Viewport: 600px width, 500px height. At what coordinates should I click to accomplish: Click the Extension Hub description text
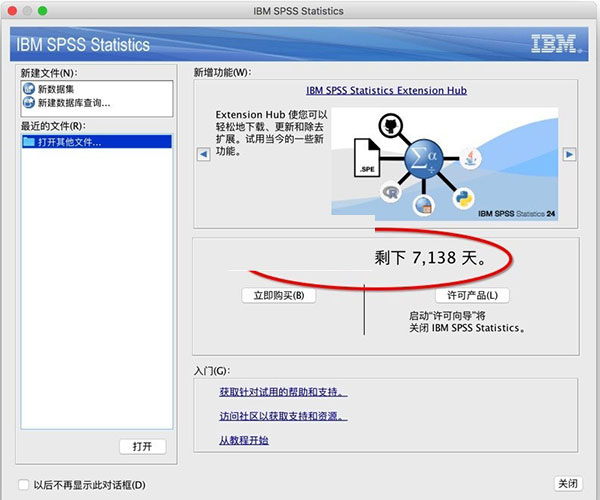coord(271,133)
